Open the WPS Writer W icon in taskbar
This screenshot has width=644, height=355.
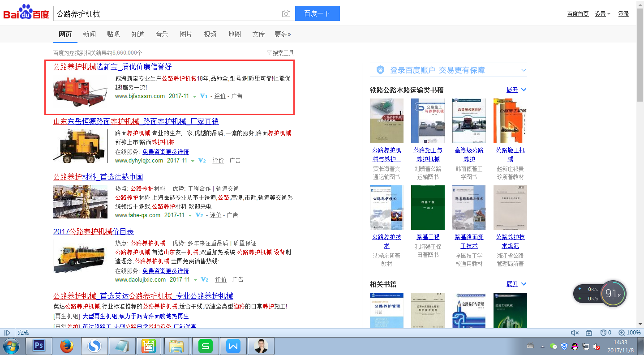(233, 346)
